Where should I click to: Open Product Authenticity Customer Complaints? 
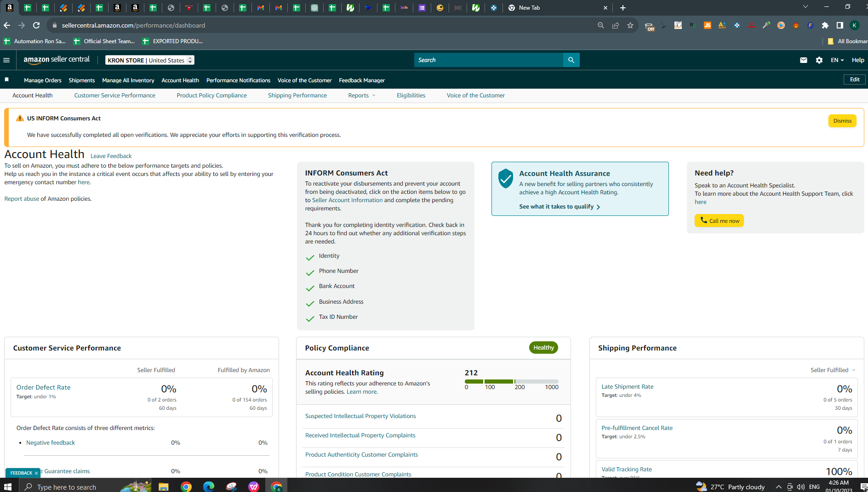[x=362, y=455]
